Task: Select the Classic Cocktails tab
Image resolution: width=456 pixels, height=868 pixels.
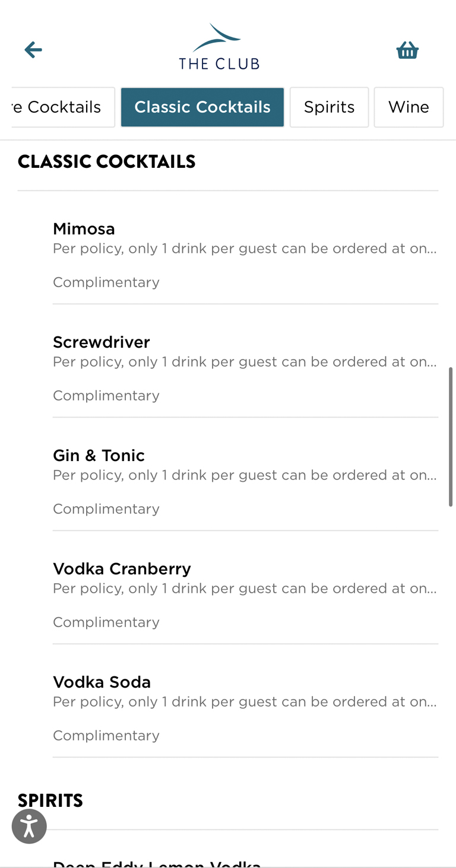Action: click(202, 107)
